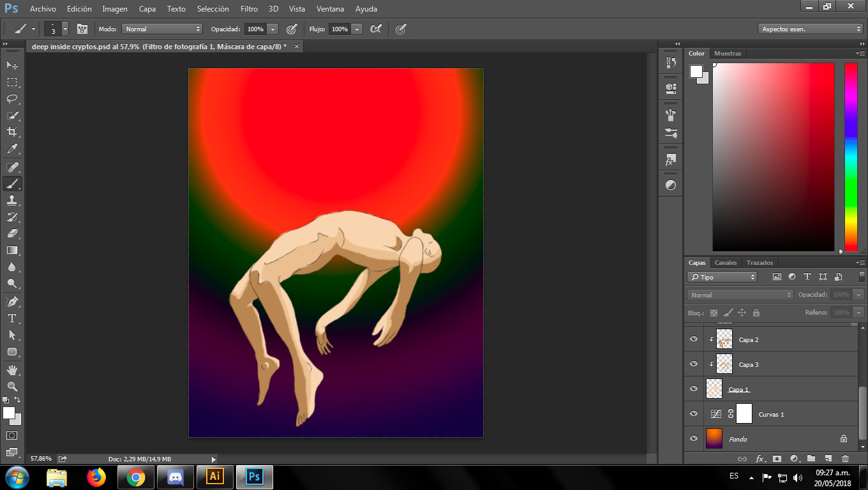868x490 pixels.
Task: Enable airbrush mode in options bar
Action: pyautogui.click(x=376, y=29)
